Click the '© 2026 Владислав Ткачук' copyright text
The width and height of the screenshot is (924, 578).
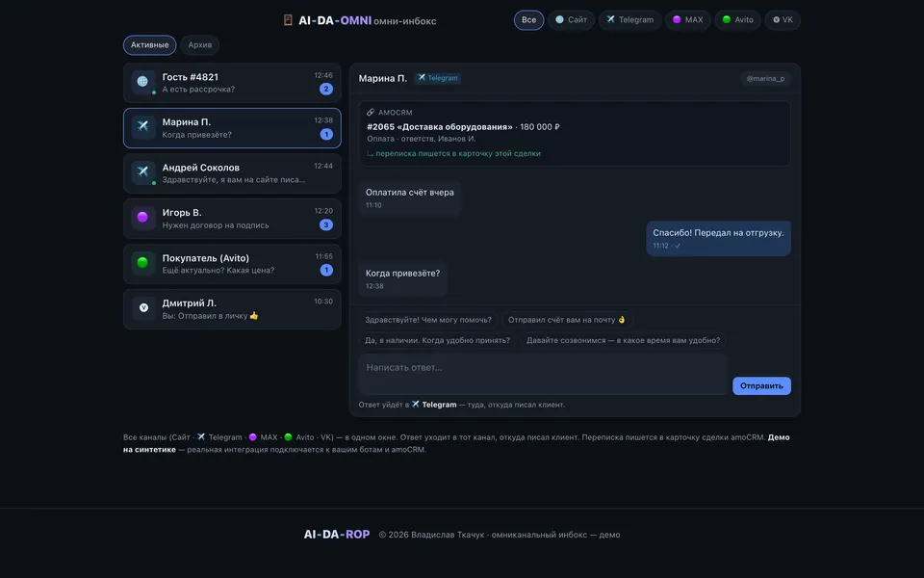tap(431, 535)
